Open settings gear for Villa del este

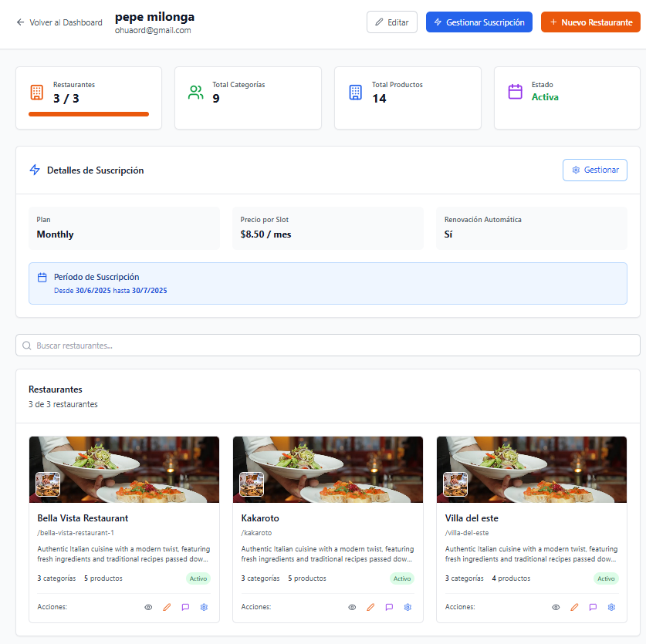pyautogui.click(x=611, y=607)
